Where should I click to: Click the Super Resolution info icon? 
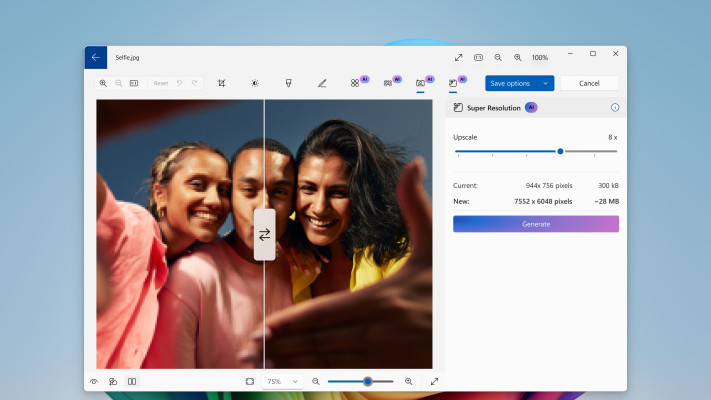pos(615,107)
